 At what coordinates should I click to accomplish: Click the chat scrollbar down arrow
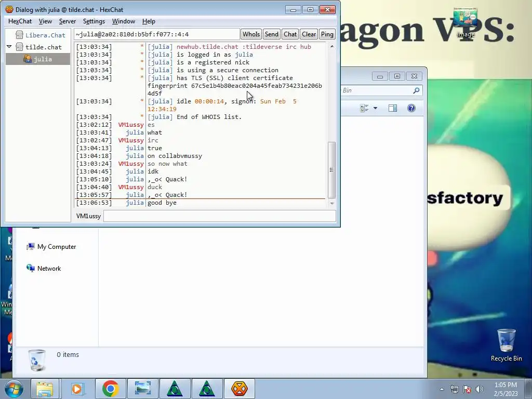tap(332, 203)
